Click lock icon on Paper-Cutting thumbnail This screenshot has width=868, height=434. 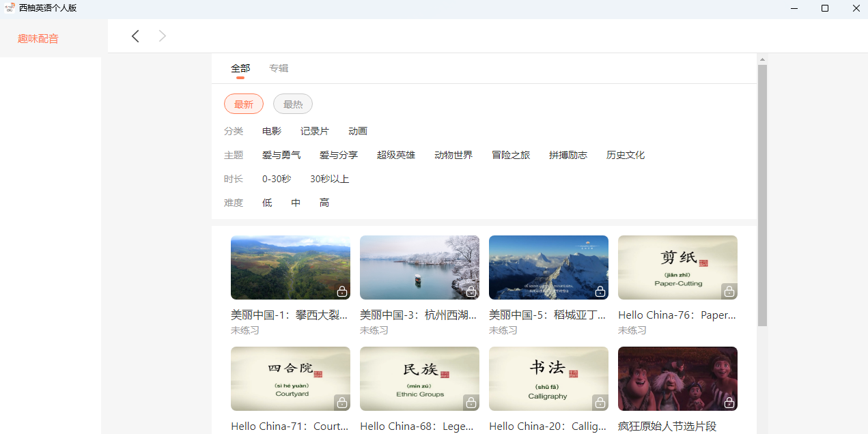coord(729,291)
